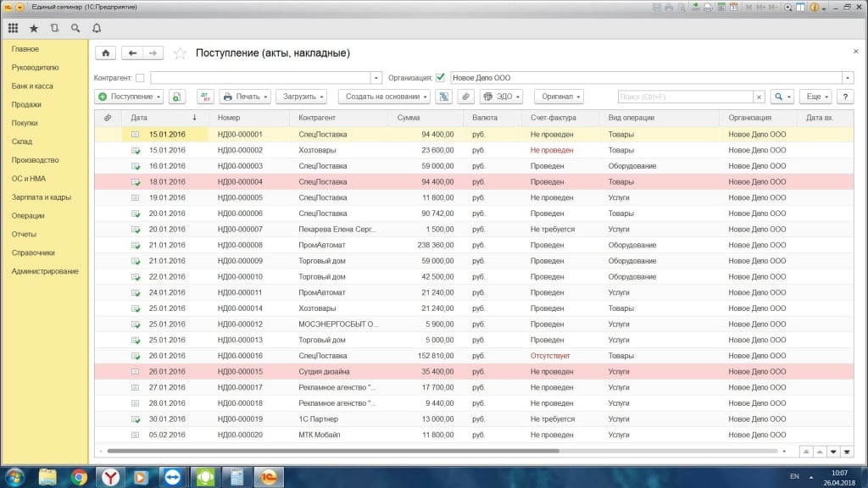Open notifications bell icon
Image resolution: width=868 pixels, height=488 pixels.
click(x=97, y=27)
